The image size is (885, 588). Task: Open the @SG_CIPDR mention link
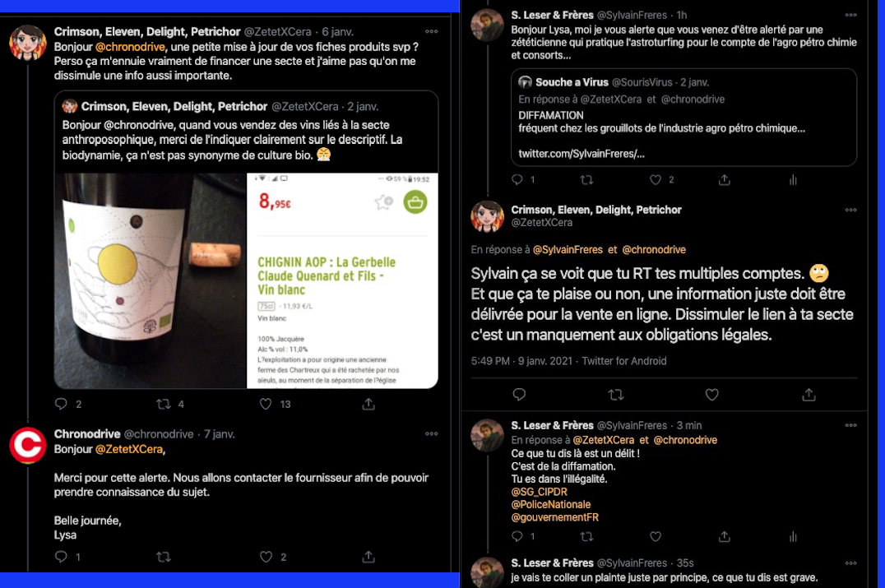point(539,492)
